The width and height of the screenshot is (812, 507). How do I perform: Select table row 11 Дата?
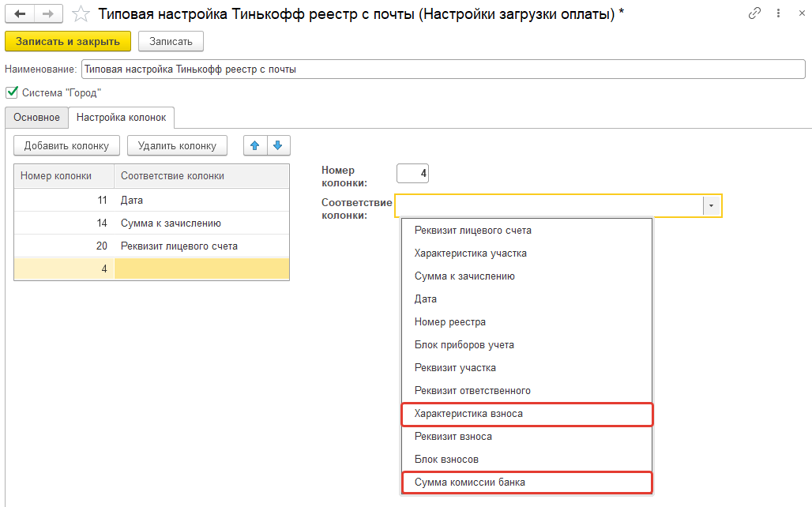click(152, 200)
